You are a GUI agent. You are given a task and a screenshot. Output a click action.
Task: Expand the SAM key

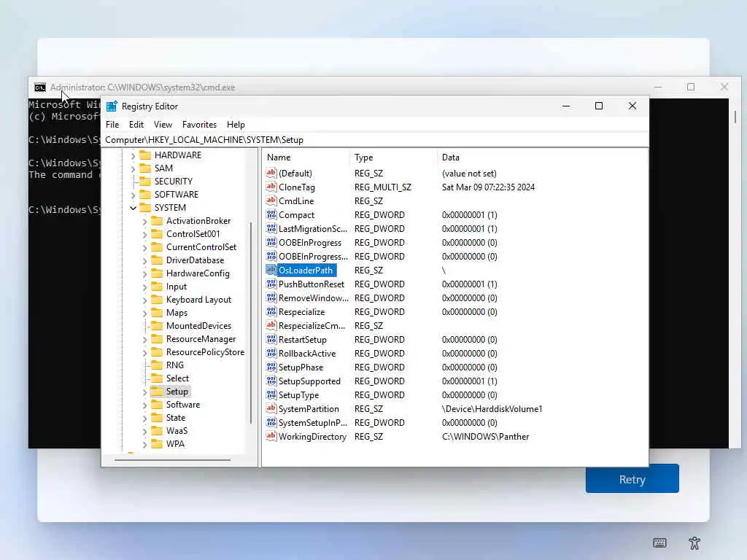click(133, 168)
